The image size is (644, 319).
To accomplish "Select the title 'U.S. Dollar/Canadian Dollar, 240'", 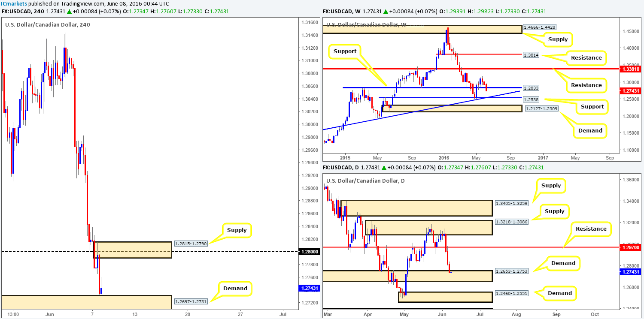I will [x=47, y=24].
